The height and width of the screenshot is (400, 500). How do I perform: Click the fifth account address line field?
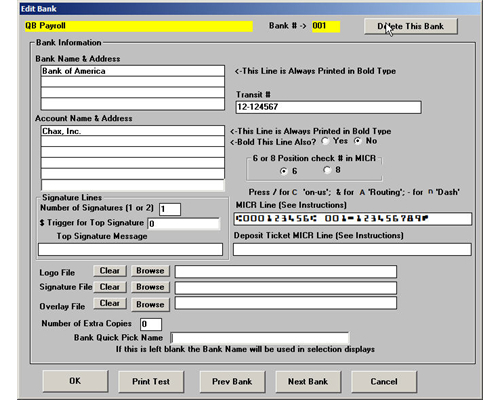[x=133, y=174]
